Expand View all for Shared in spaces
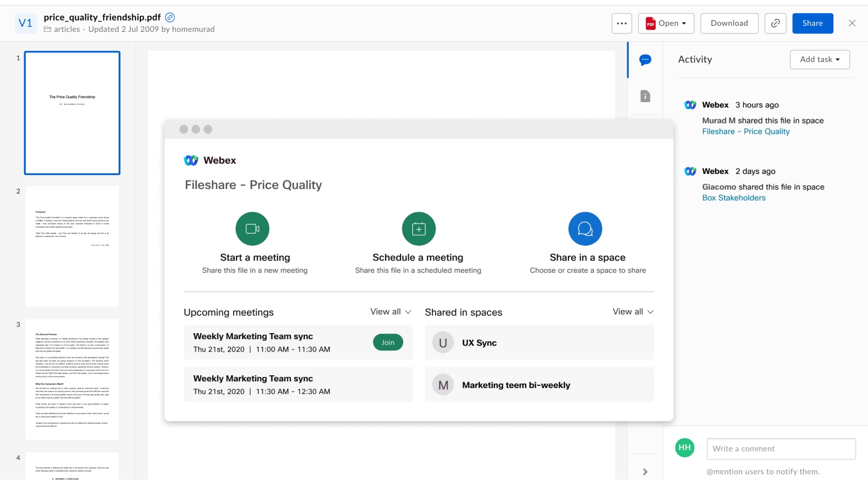The width and height of the screenshot is (868, 480). pos(633,312)
